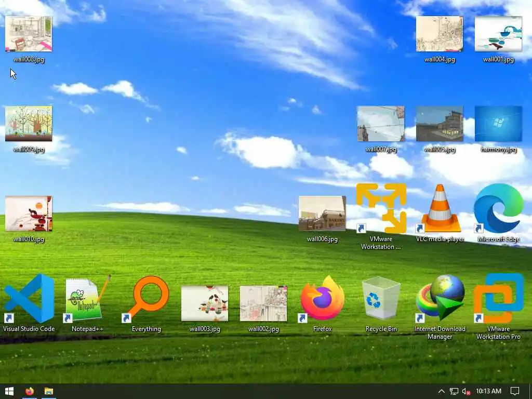Open the muted volume tray icon
The height and width of the screenshot is (399, 532).
pyautogui.click(x=466, y=392)
